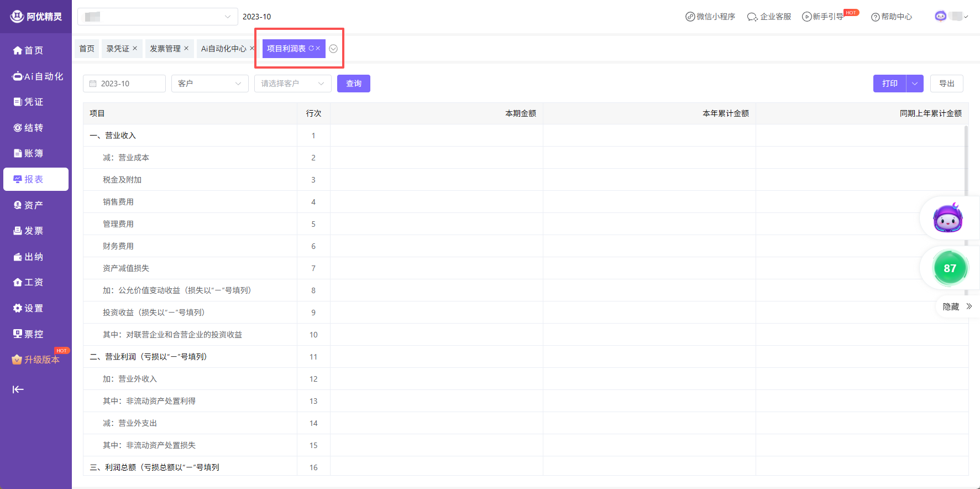Expand the 请选择客户 dropdown
The height and width of the screenshot is (489, 980).
(x=292, y=84)
